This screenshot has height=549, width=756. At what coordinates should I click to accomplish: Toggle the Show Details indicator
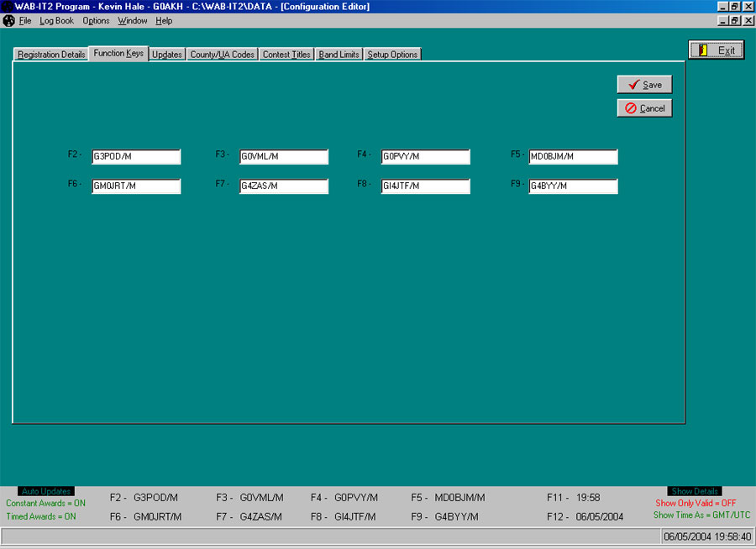click(x=694, y=490)
